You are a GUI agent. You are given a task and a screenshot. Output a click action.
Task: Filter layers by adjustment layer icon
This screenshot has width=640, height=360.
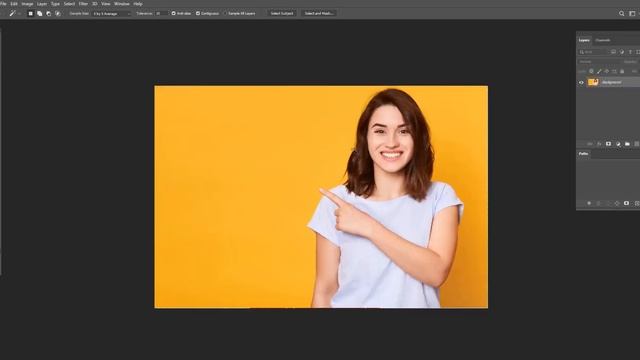(x=622, y=52)
